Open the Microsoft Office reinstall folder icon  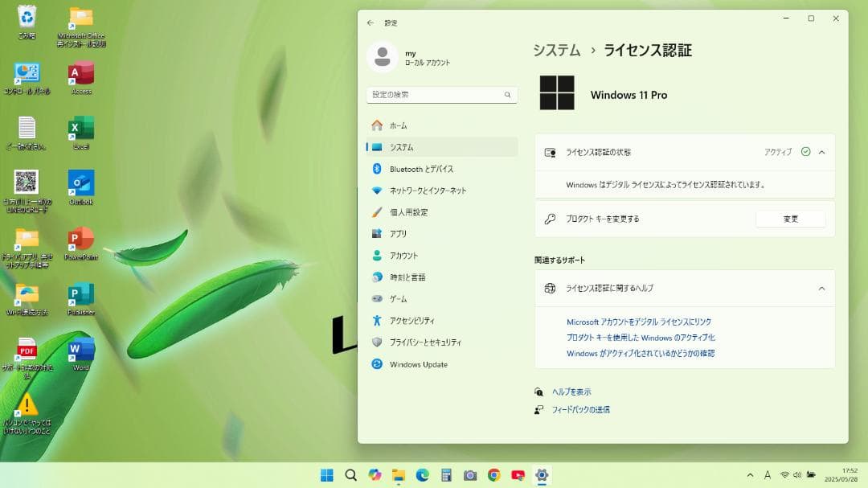point(81,26)
